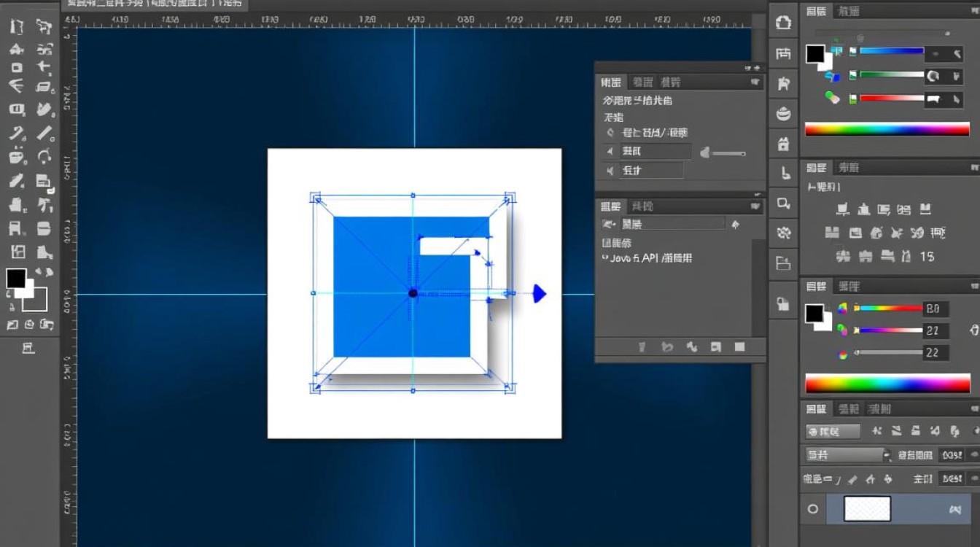Open the floating properties panel flyout menu

point(755,83)
